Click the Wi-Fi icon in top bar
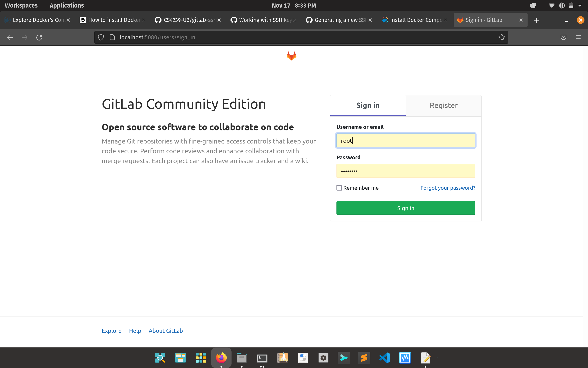588x368 pixels. tap(551, 5)
